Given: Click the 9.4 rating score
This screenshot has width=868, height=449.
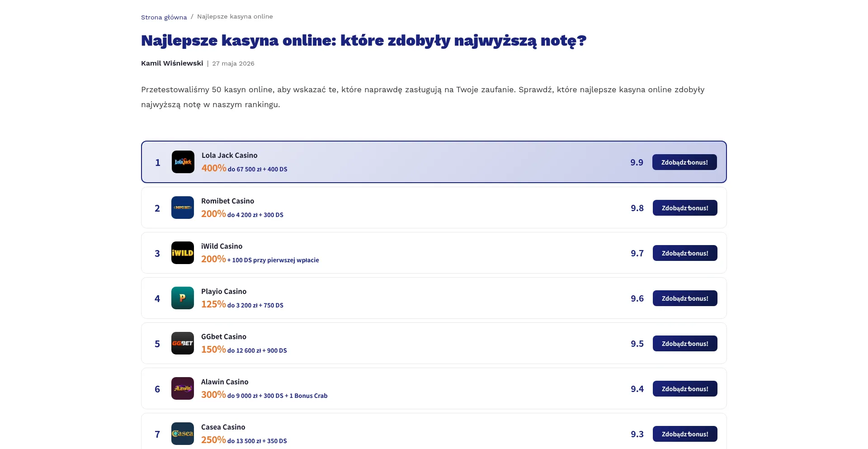Looking at the screenshot, I should [x=637, y=389].
